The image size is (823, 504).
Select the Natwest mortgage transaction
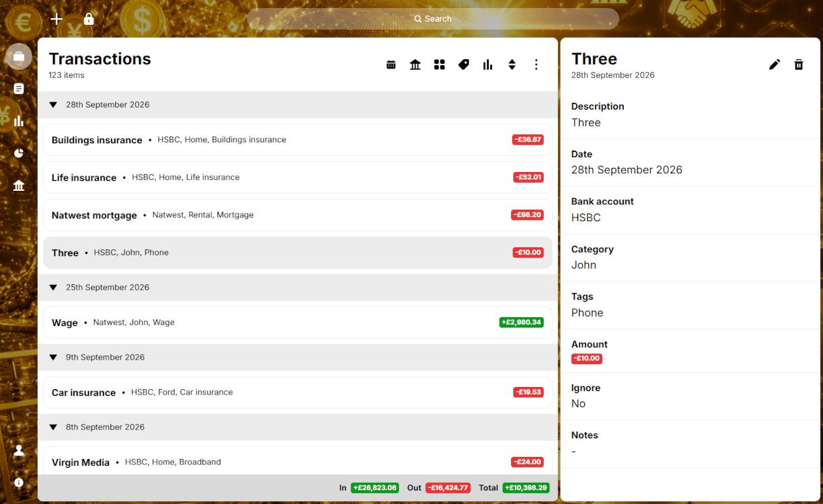coord(298,215)
